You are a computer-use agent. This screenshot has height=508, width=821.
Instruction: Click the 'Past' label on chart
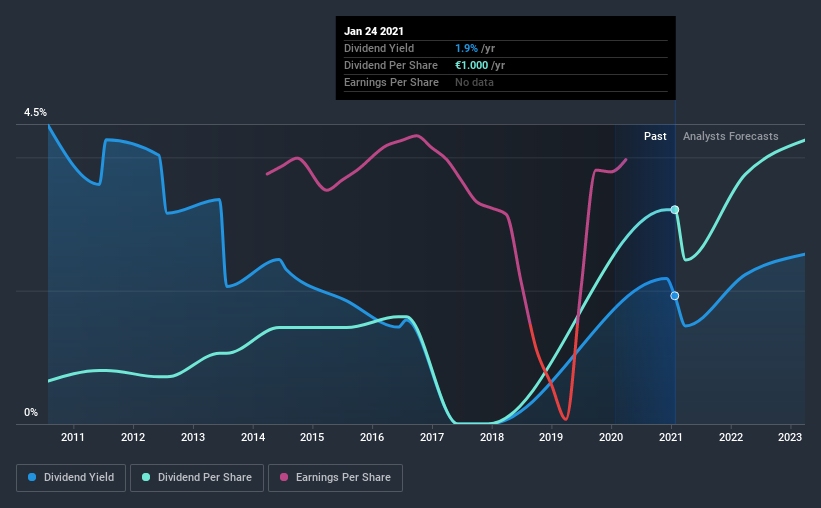(655, 136)
